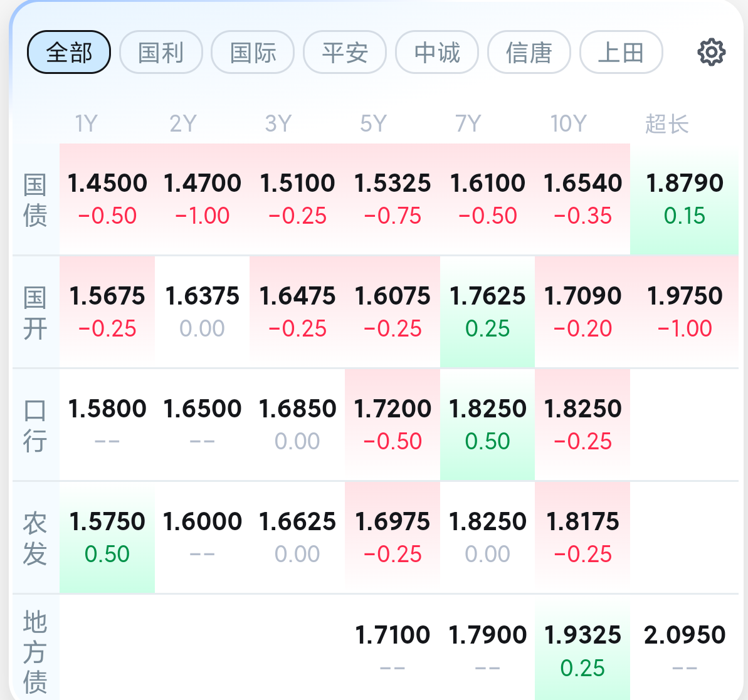This screenshot has width=748, height=700.
Task: Open the 农发 1Y cell 1.5750
Action: [x=107, y=538]
